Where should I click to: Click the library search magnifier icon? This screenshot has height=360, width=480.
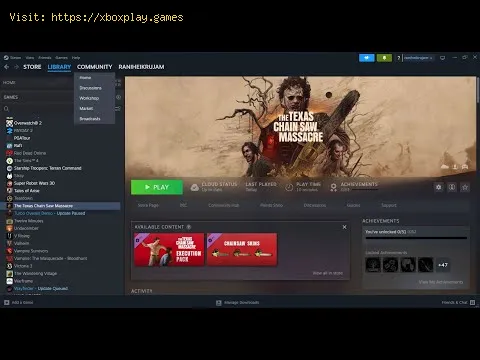tap(6, 109)
